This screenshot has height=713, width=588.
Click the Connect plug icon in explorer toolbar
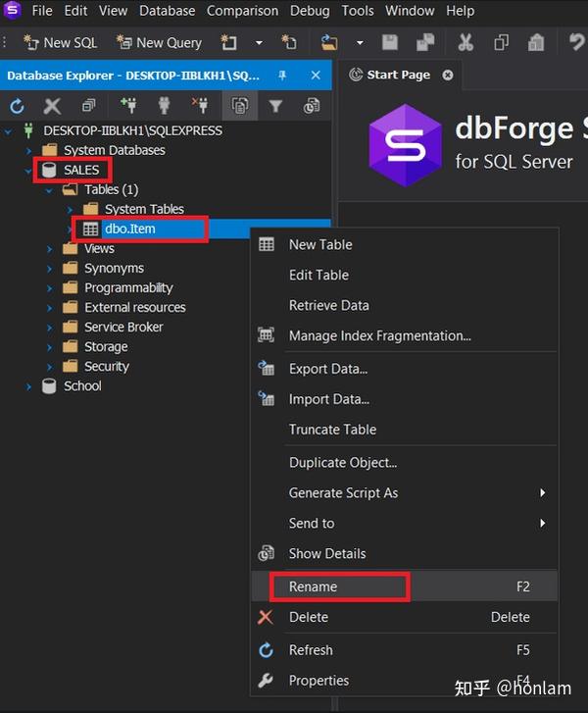pos(164,106)
